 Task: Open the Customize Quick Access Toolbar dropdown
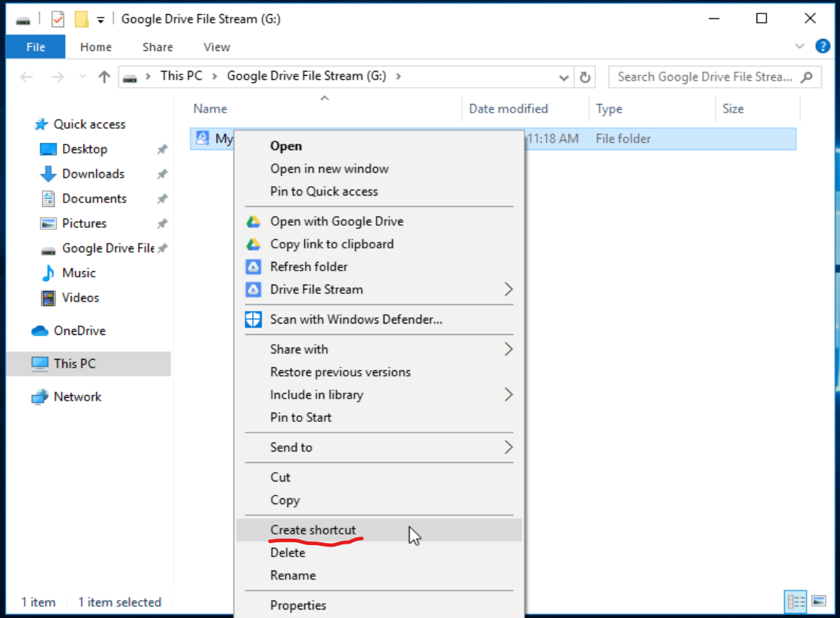tap(100, 21)
